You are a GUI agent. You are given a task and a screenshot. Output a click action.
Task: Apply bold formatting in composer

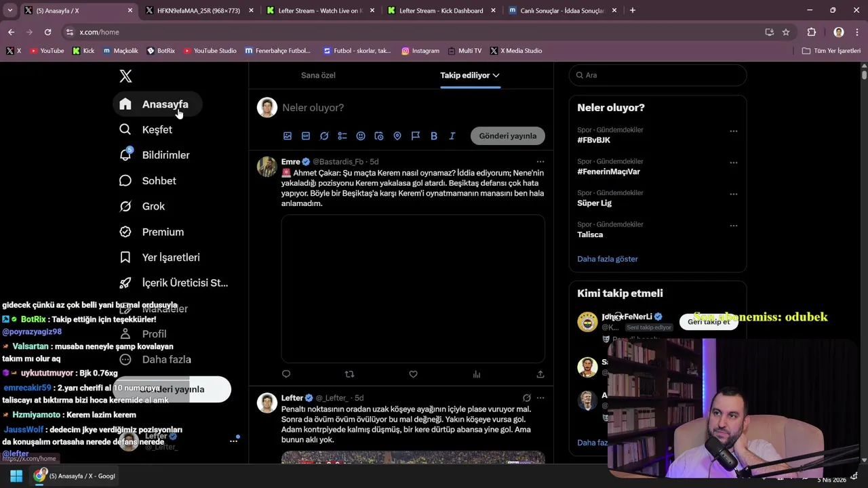point(434,136)
